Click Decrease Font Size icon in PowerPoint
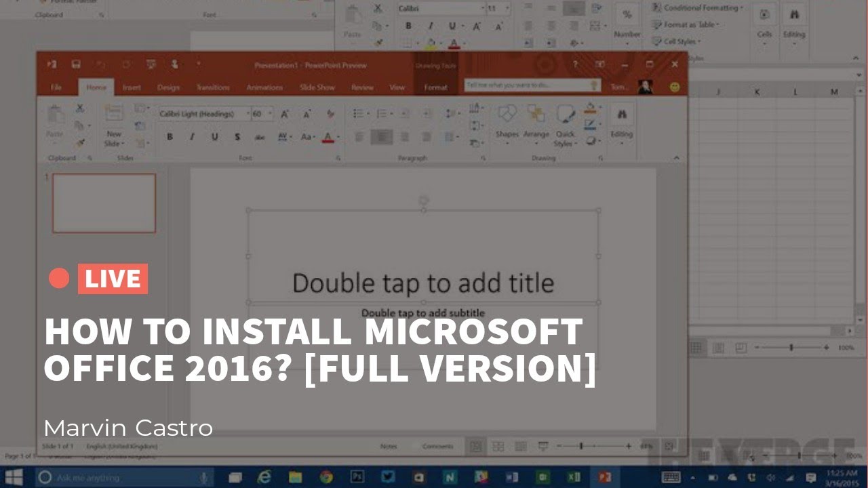 (306, 114)
